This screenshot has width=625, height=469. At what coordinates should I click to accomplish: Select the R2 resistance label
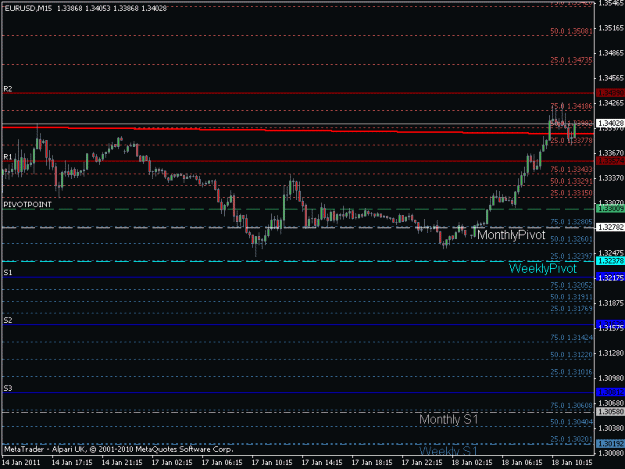coord(8,89)
